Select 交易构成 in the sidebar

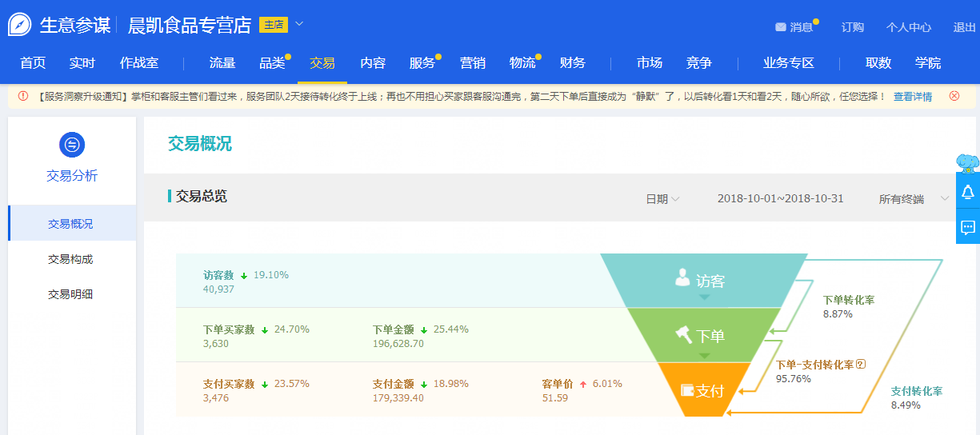[70, 259]
